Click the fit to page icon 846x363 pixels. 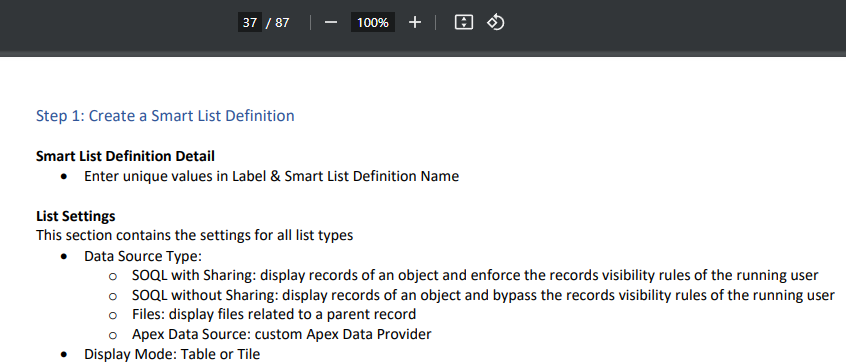tap(464, 23)
